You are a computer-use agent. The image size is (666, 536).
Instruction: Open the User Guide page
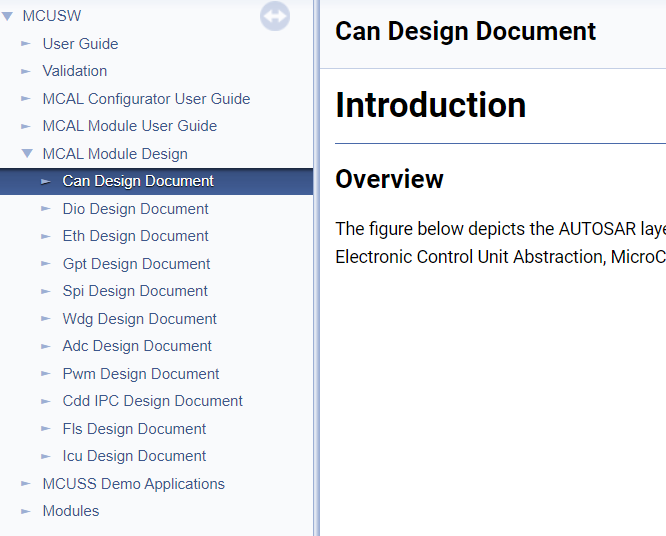click(x=80, y=44)
